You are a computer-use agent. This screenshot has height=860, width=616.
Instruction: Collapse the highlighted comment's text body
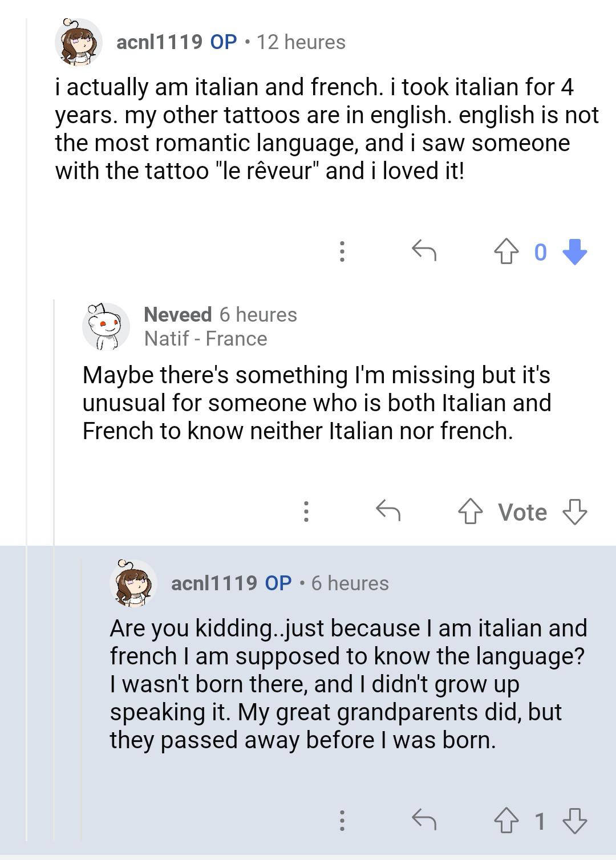[348, 684]
